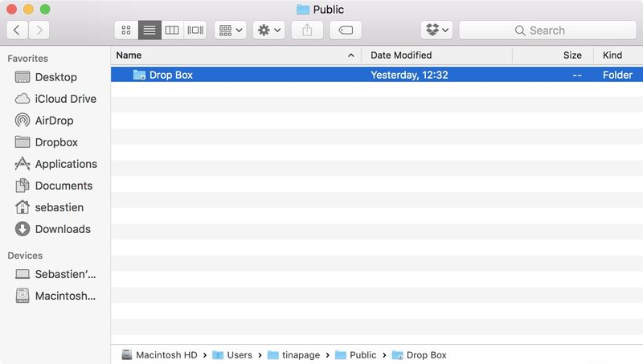Image resolution: width=643 pixels, height=364 pixels.
Task: Click the Search field
Action: coord(547,31)
